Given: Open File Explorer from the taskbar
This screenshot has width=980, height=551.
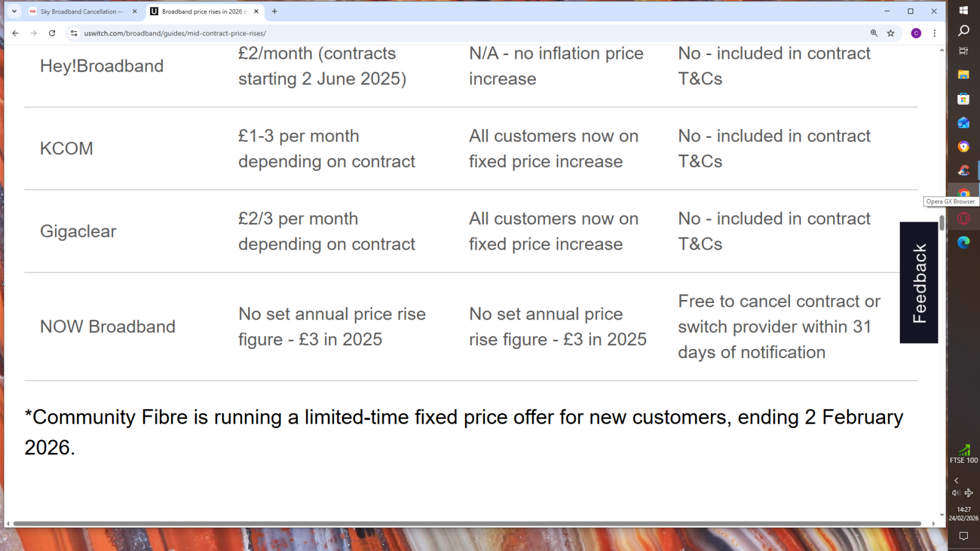Looking at the screenshot, I should pos(963,75).
